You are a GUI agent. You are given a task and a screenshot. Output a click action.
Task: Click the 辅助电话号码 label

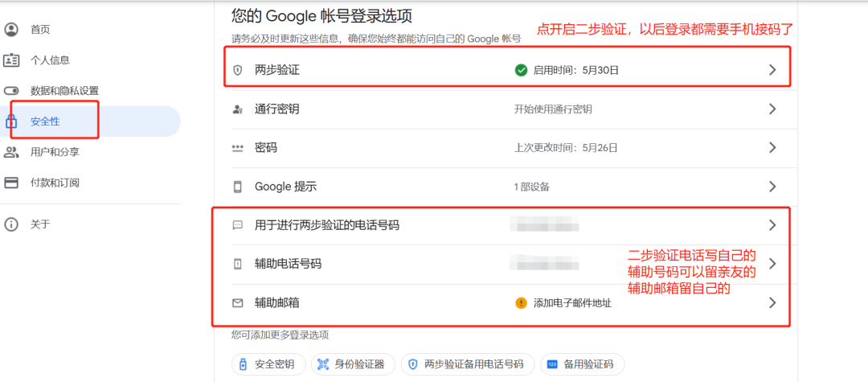[x=288, y=264]
